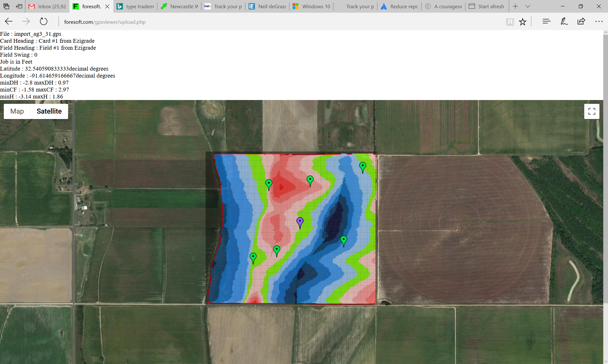Viewport: 608px width, 364px height.
Task: Refresh the current page
Action: click(44, 22)
